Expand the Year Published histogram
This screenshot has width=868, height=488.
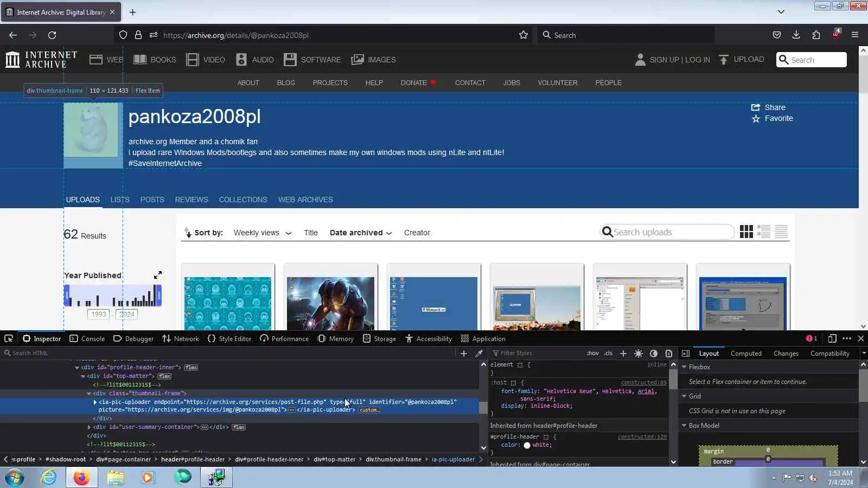pyautogui.click(x=157, y=275)
